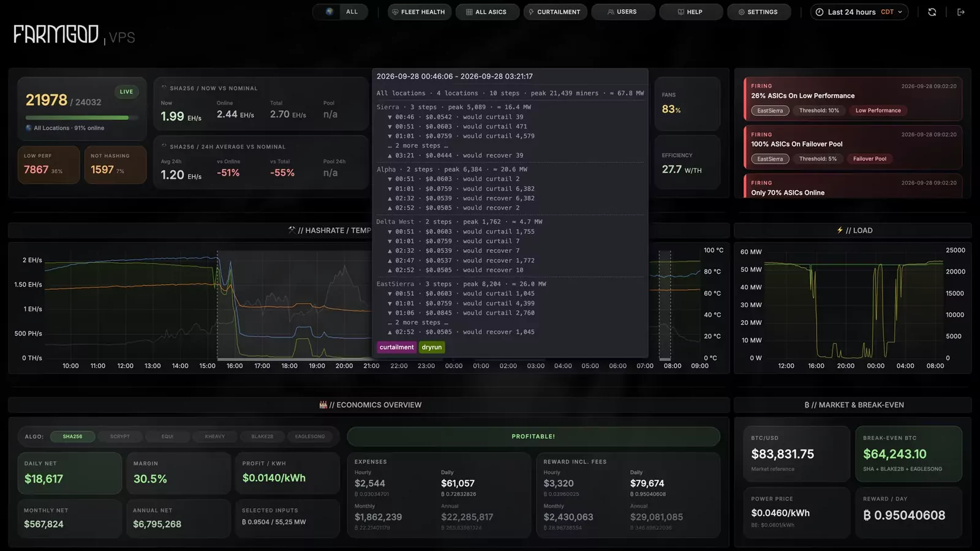This screenshot has height=551, width=980.
Task: Click the Not Hashing 1597 card
Action: pos(115,165)
